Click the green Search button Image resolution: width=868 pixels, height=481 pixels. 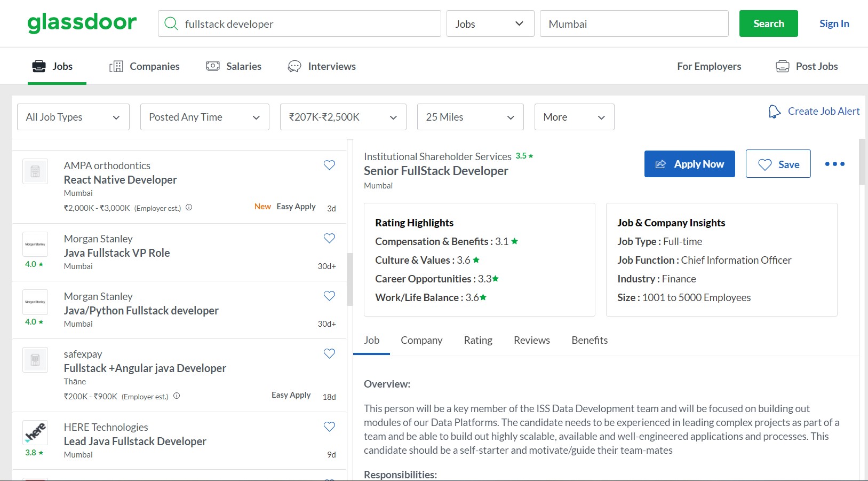click(x=769, y=23)
